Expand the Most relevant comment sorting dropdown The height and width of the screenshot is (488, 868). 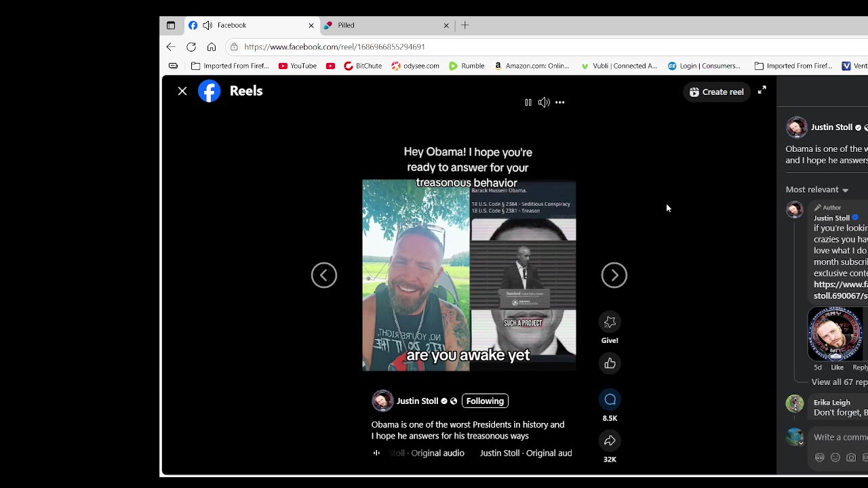point(817,190)
